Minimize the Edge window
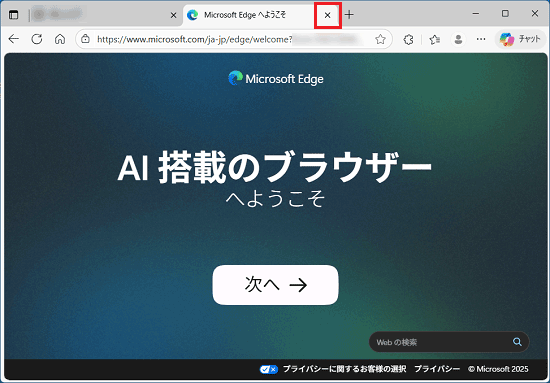The width and height of the screenshot is (550, 383). point(476,14)
